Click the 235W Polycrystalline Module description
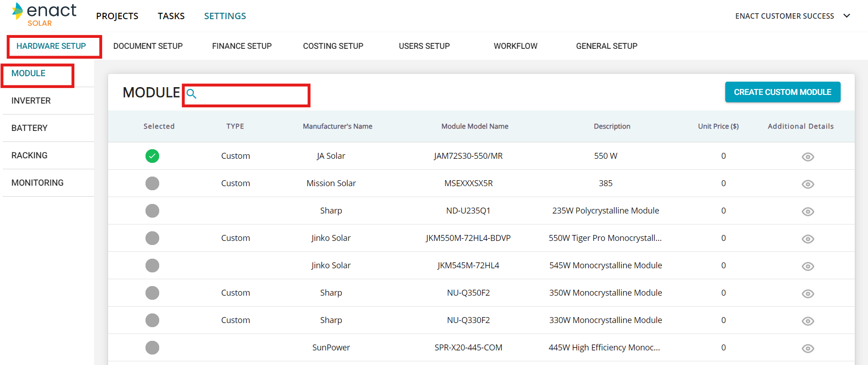868x365 pixels. click(606, 211)
